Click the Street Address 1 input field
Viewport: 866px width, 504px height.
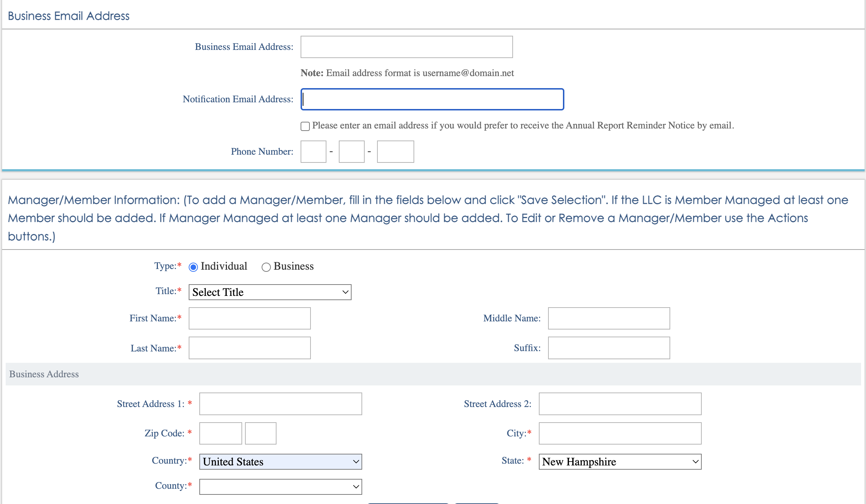280,404
